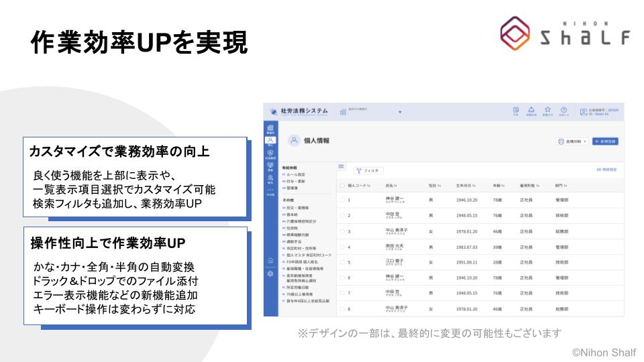The image size is (644, 362).
Task: Tick the checkbox for row 2
Action: point(343,215)
